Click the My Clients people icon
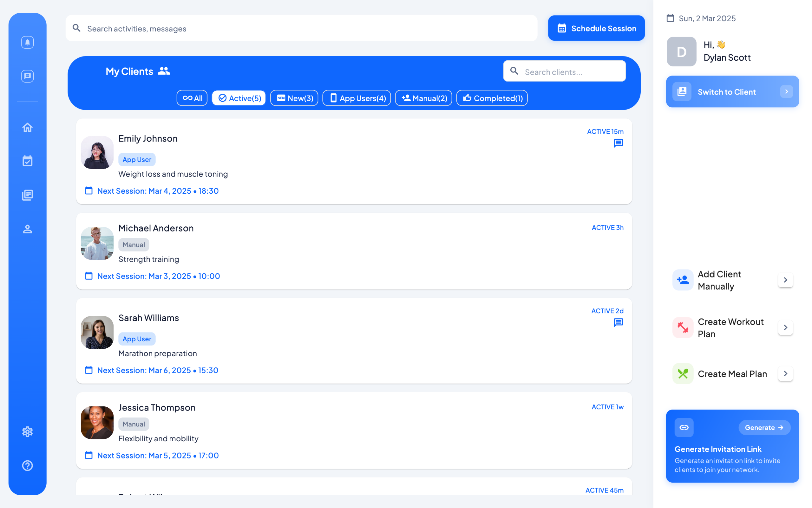 coord(164,71)
